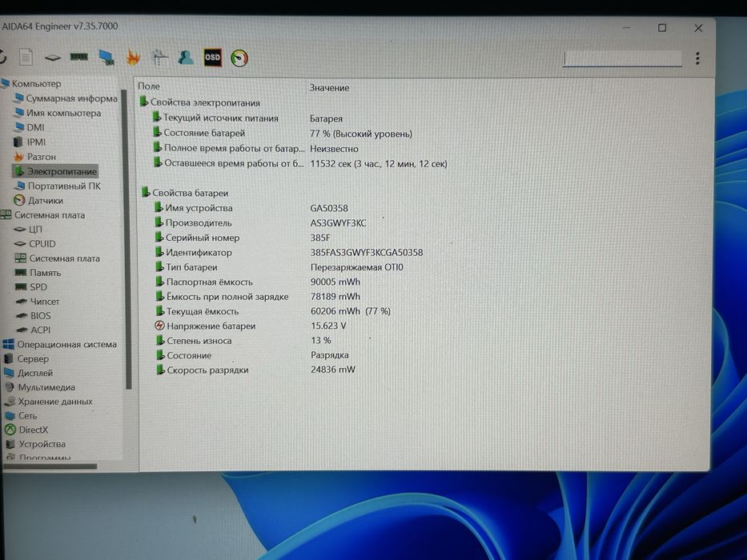Expand Дисплей category
This screenshot has height=560, width=747.
(29, 373)
